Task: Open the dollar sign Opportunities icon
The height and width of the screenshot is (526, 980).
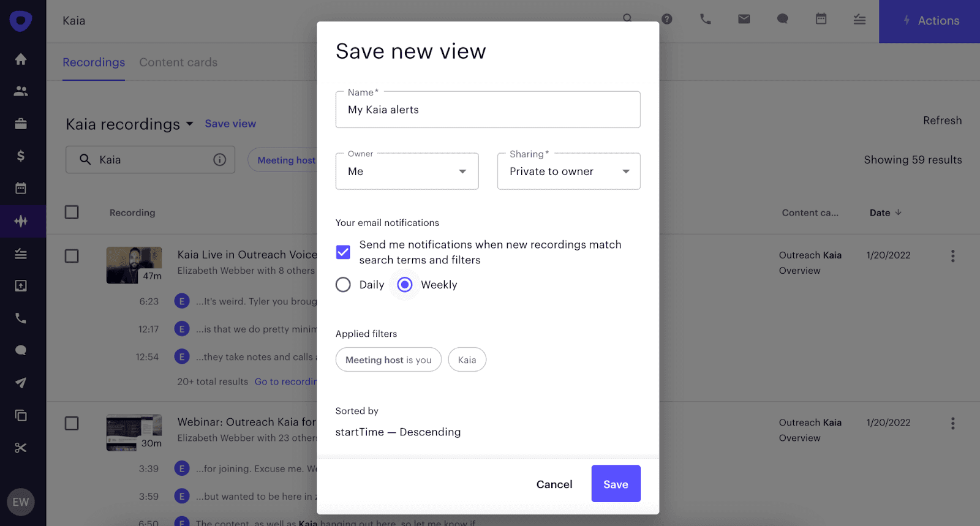Action: point(21,156)
